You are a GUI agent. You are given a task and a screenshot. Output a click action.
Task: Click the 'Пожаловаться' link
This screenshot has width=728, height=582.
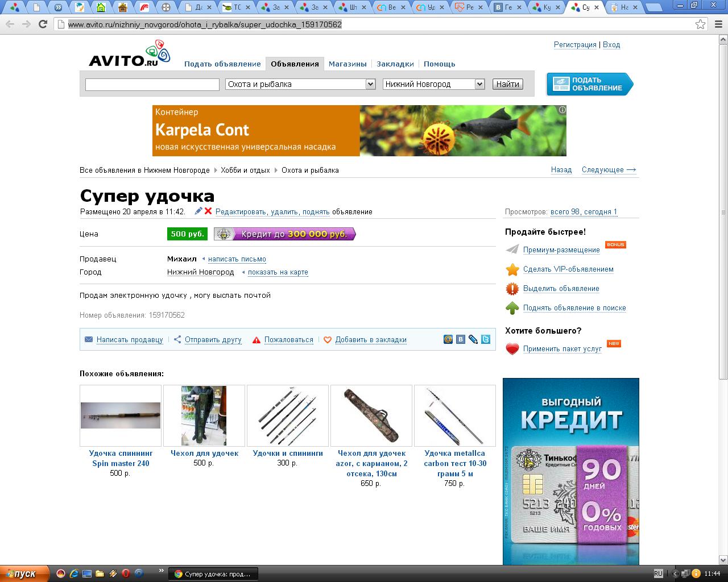289,340
